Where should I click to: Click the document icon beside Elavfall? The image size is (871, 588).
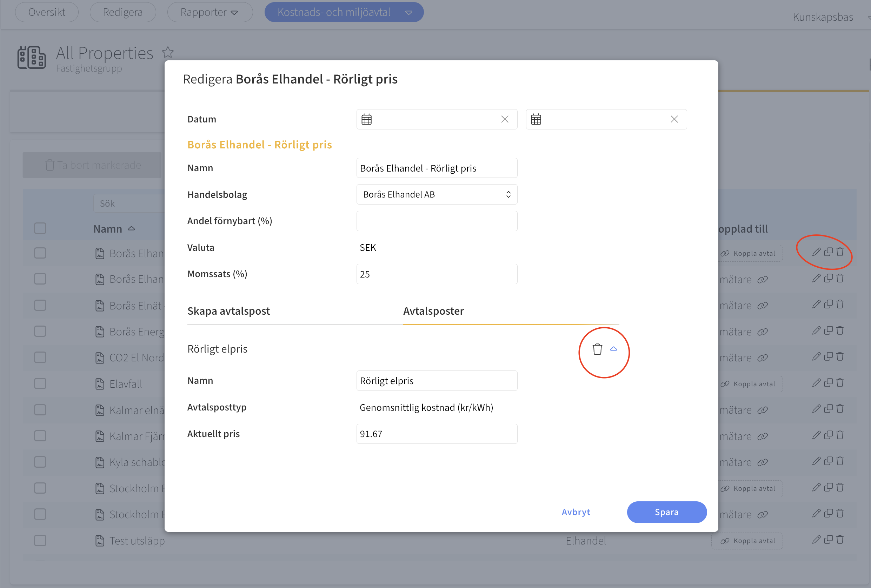coord(100,384)
